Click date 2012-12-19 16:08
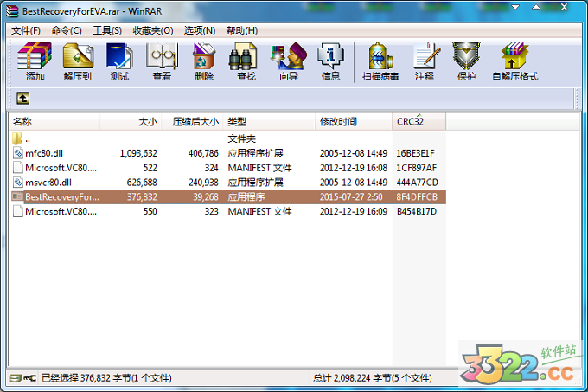 tap(354, 168)
